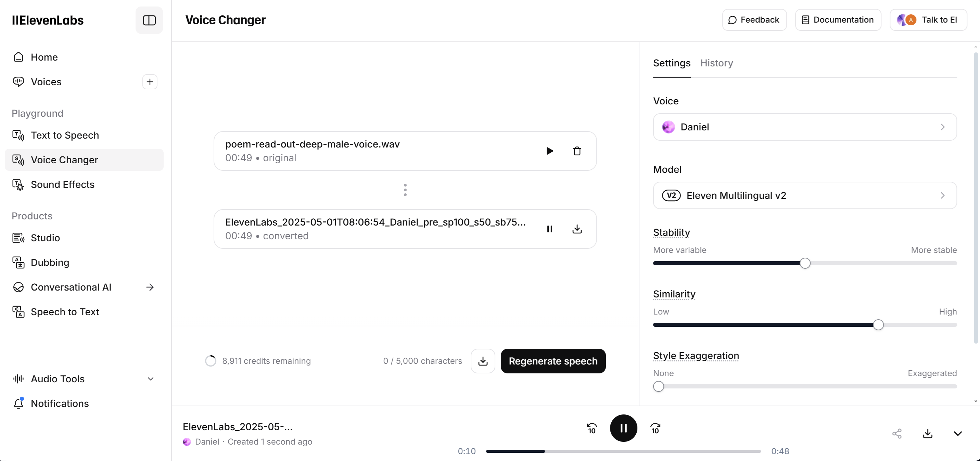Open Home in the sidebar
The width and height of the screenshot is (980, 461).
[84, 57]
